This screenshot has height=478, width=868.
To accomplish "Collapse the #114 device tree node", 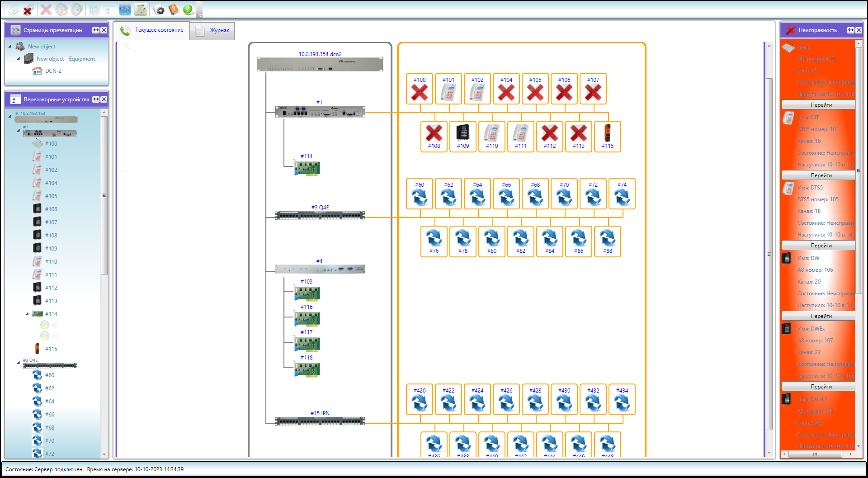I will pos(27,314).
